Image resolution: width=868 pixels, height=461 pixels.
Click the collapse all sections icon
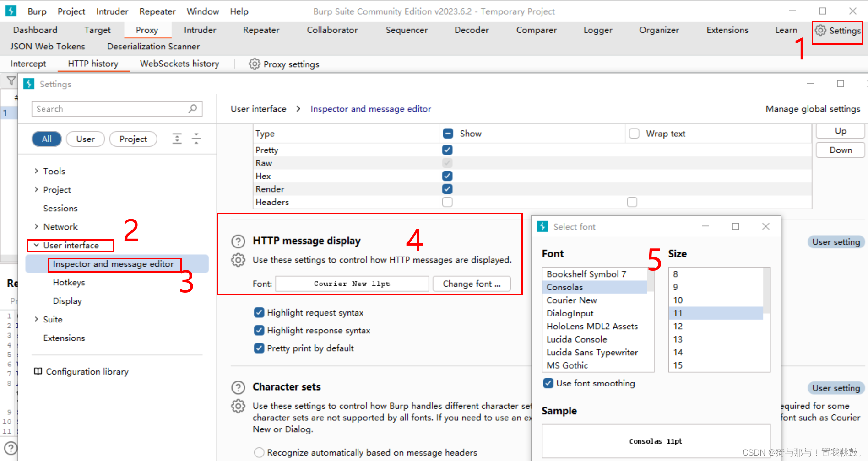click(196, 139)
